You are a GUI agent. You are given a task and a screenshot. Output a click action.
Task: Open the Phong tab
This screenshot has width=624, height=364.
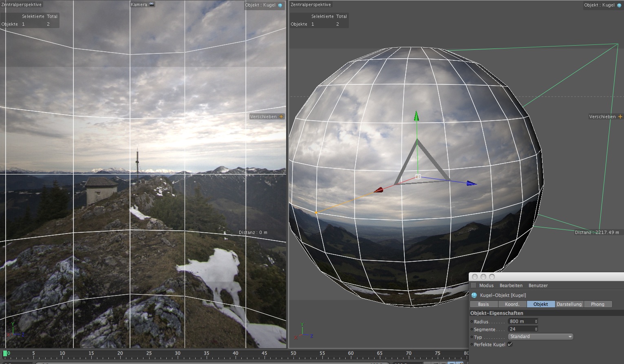598,304
